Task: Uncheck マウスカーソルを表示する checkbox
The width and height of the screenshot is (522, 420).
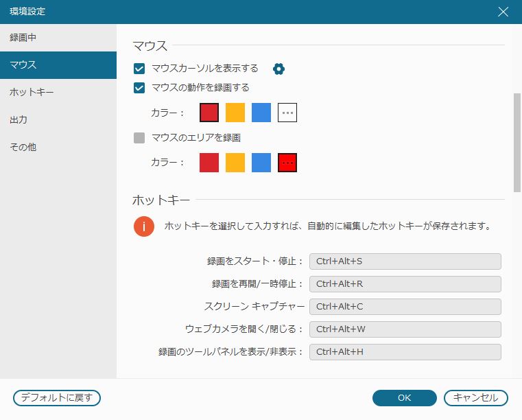Action: (x=139, y=69)
